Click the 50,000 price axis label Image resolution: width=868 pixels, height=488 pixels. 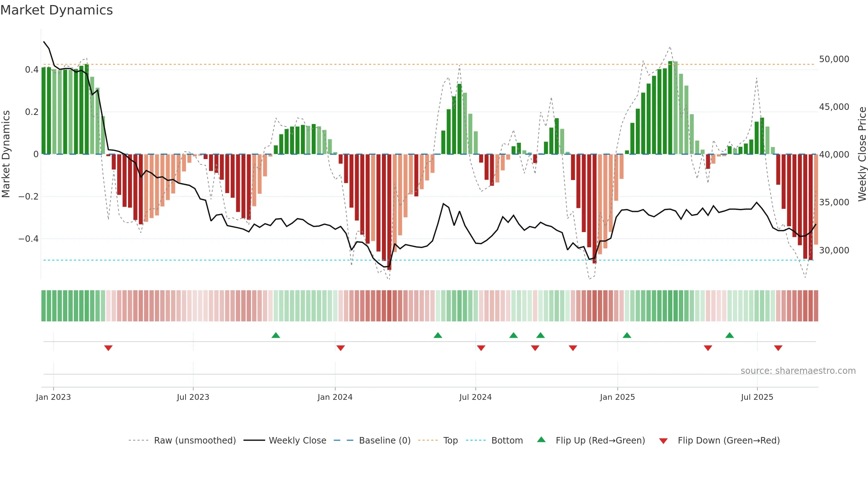[834, 59]
